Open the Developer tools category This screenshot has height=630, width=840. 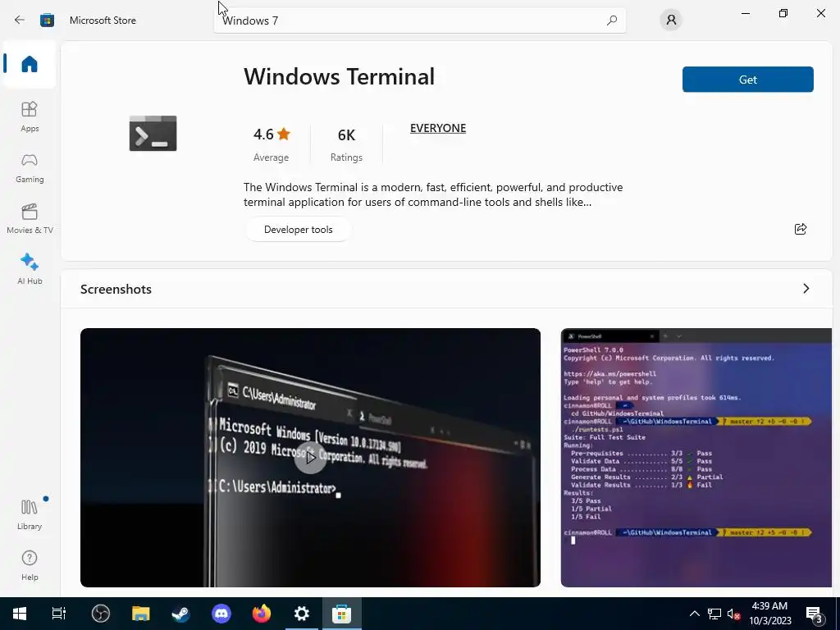tap(299, 230)
